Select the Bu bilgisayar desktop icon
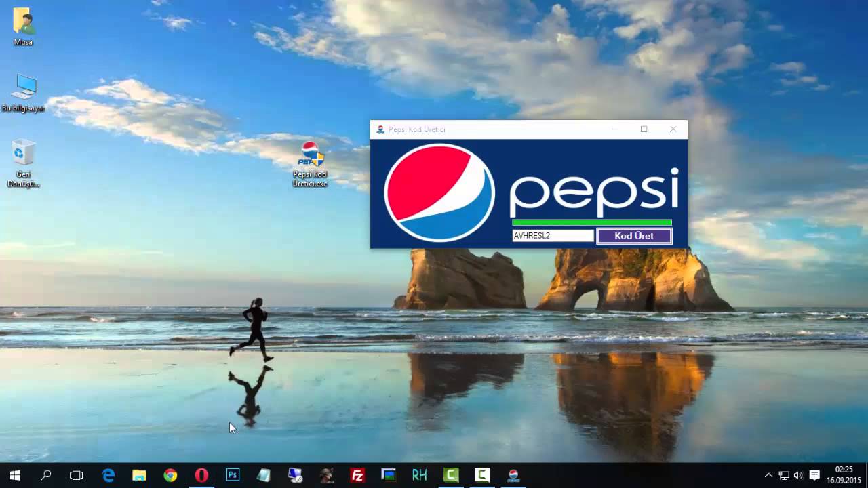This screenshot has height=488, width=868. coord(24,94)
